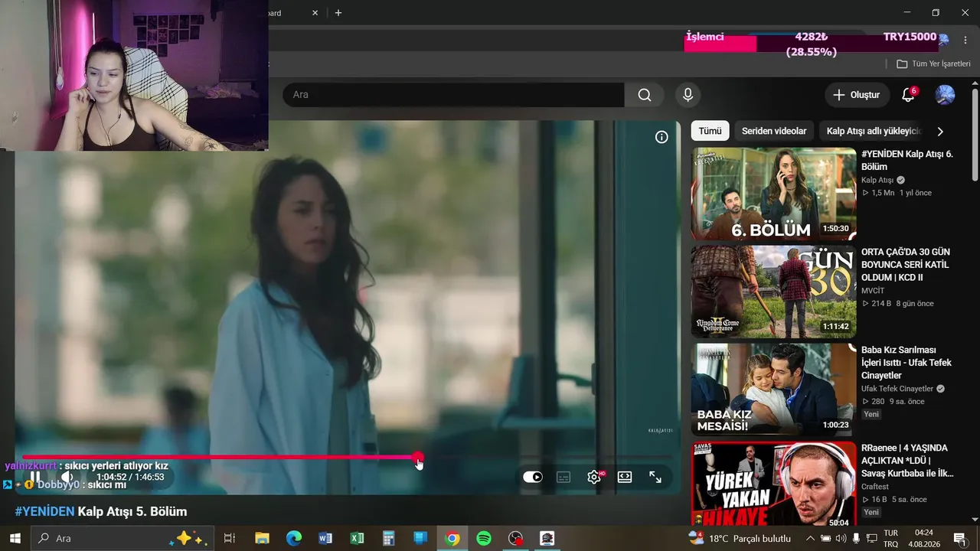This screenshot has height=551, width=980.
Task: Visit the 'Ufak Tefek Cinayetler' channel link
Action: coord(897,389)
